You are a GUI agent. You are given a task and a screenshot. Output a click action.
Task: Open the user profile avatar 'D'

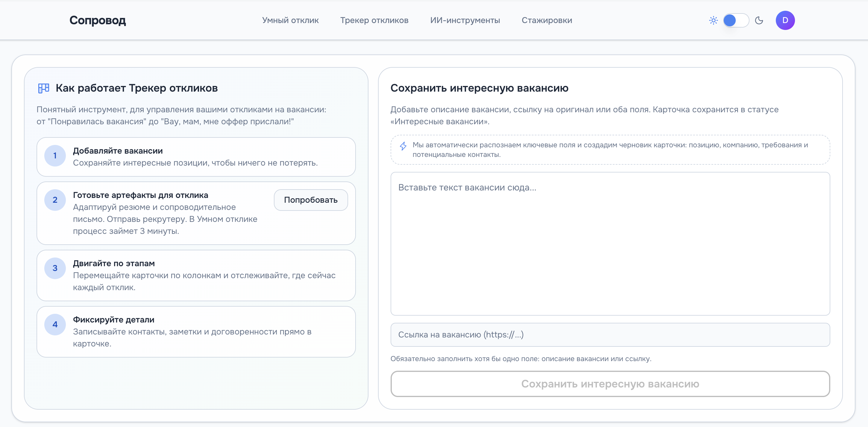click(785, 20)
